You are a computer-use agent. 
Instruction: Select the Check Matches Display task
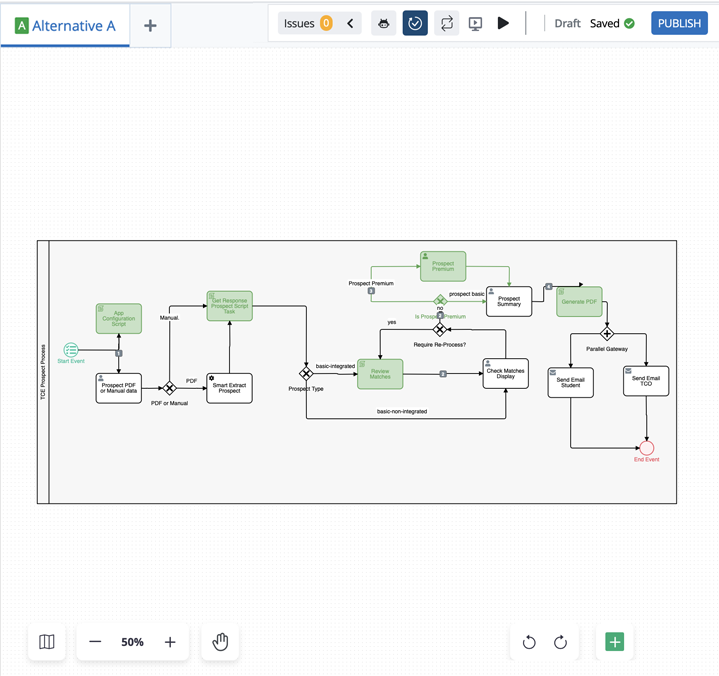505,373
